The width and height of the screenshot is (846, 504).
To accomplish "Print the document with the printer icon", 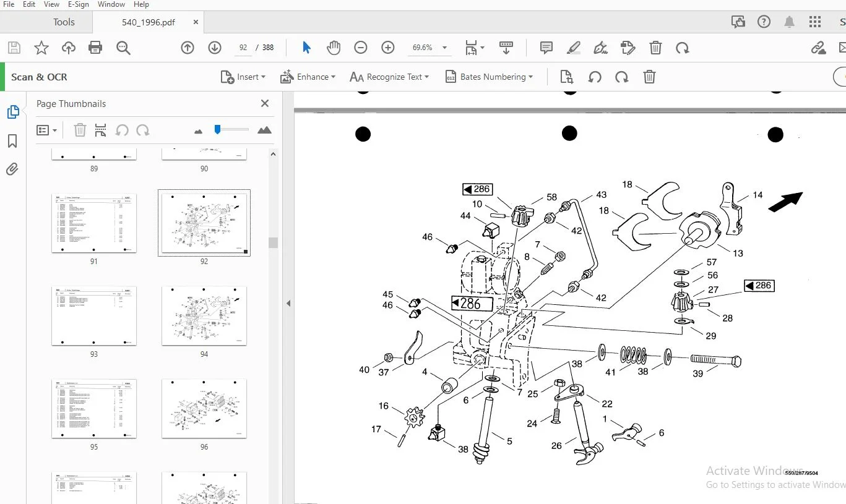I will pyautogui.click(x=95, y=48).
